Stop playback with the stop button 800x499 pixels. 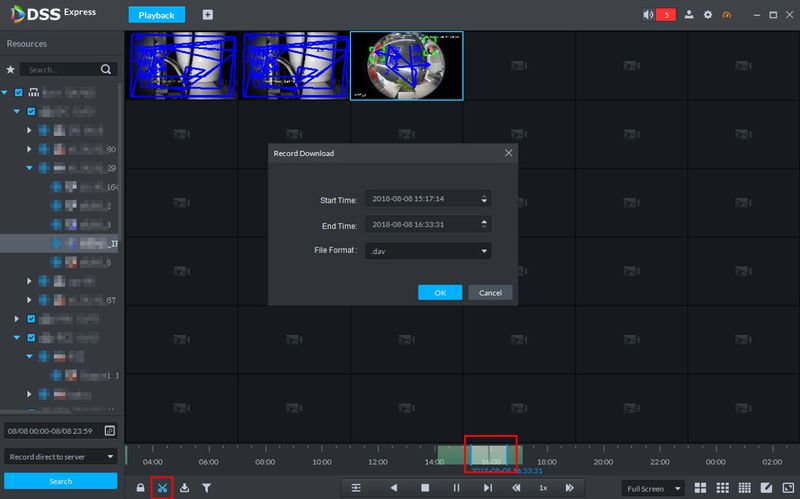click(424, 488)
